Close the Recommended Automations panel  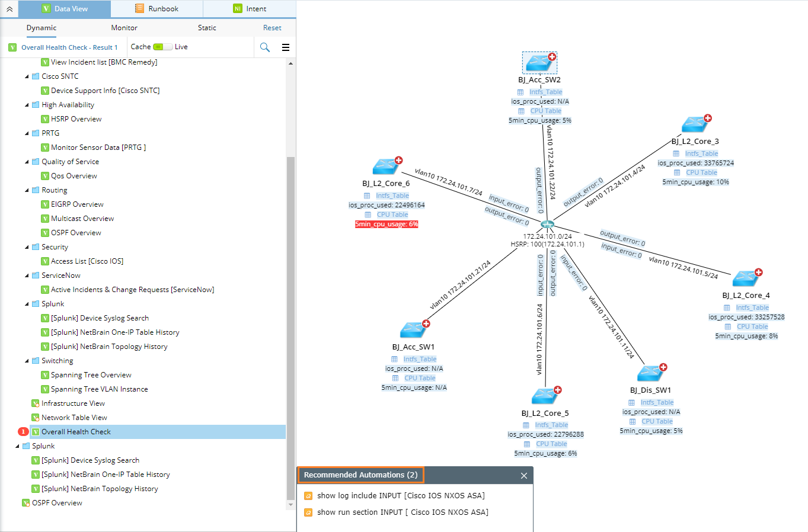[x=524, y=476]
